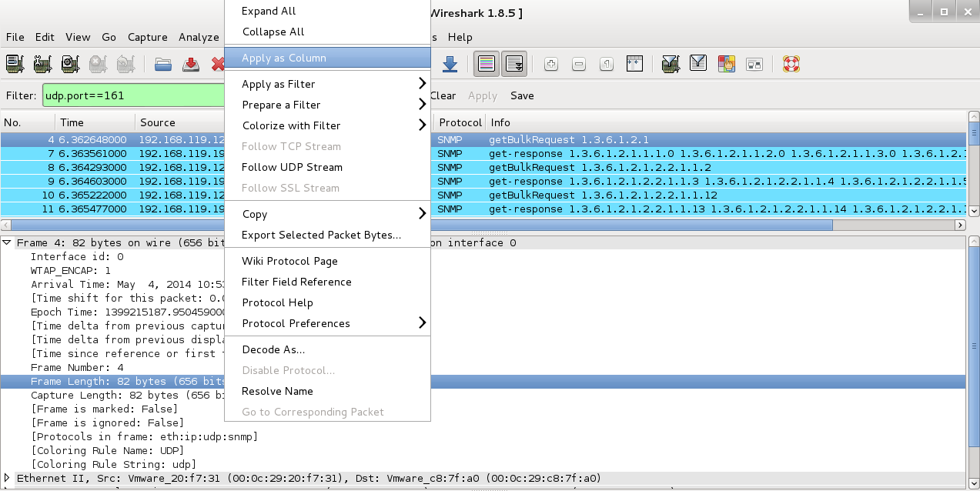Click the red X close file icon
Viewport: 980px width, 491px height.
tap(217, 64)
